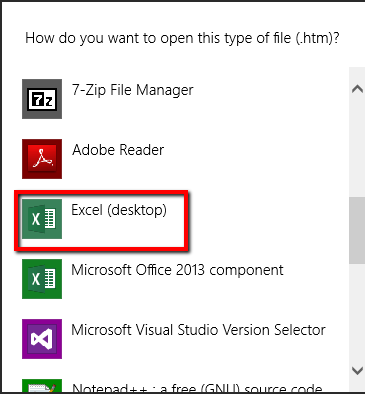This screenshot has height=395, width=365.
Task: Click the 'How do you want to open' heading
Action: [182, 38]
